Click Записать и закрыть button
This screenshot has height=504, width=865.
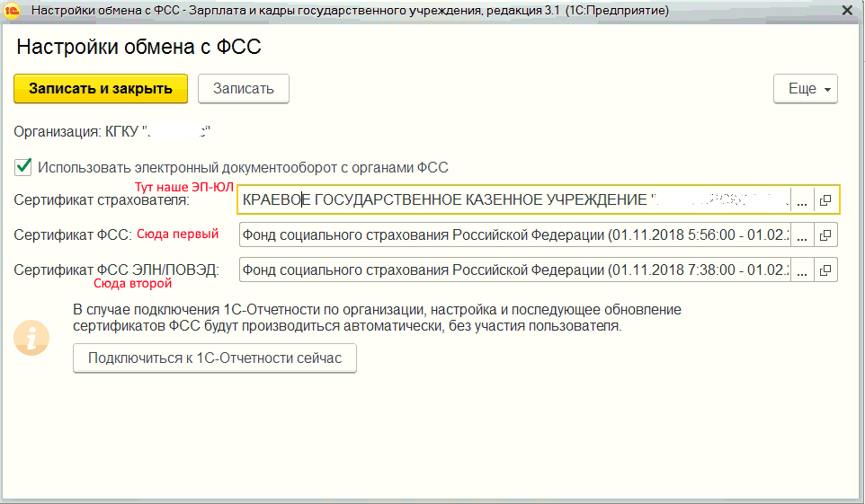click(101, 89)
